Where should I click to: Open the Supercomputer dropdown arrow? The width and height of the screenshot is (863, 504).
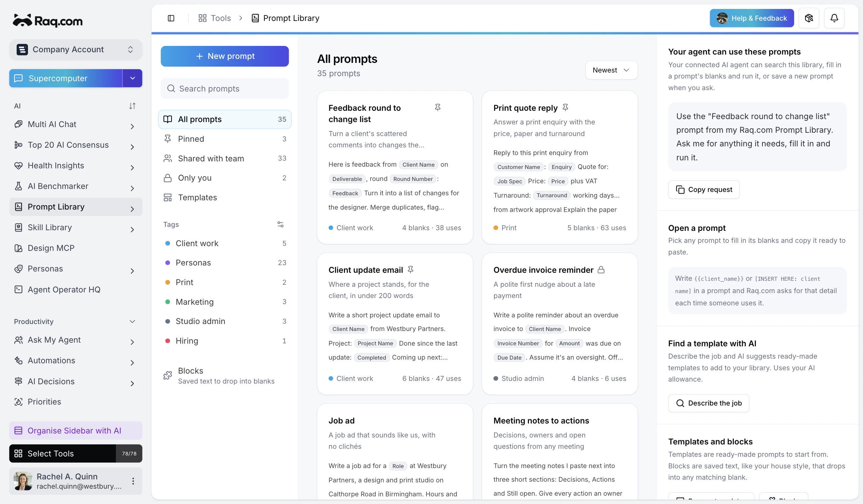tap(132, 79)
